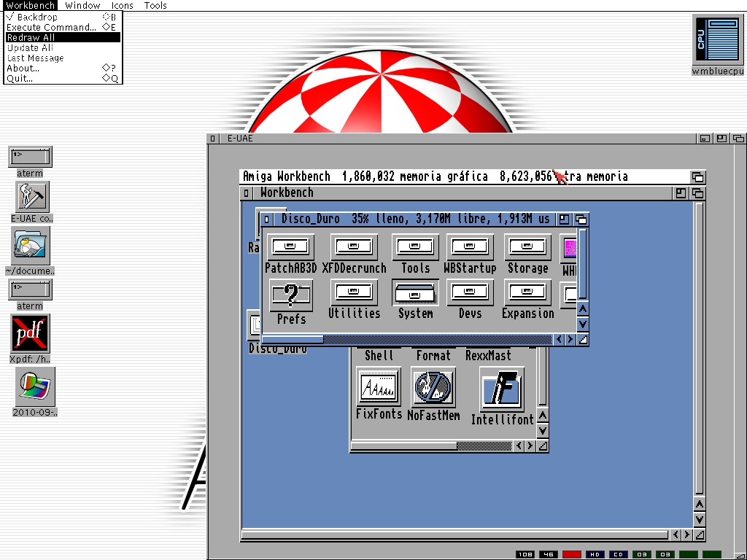
Task: Open the XFDDecrunch drawer icon
Action: tap(354, 247)
